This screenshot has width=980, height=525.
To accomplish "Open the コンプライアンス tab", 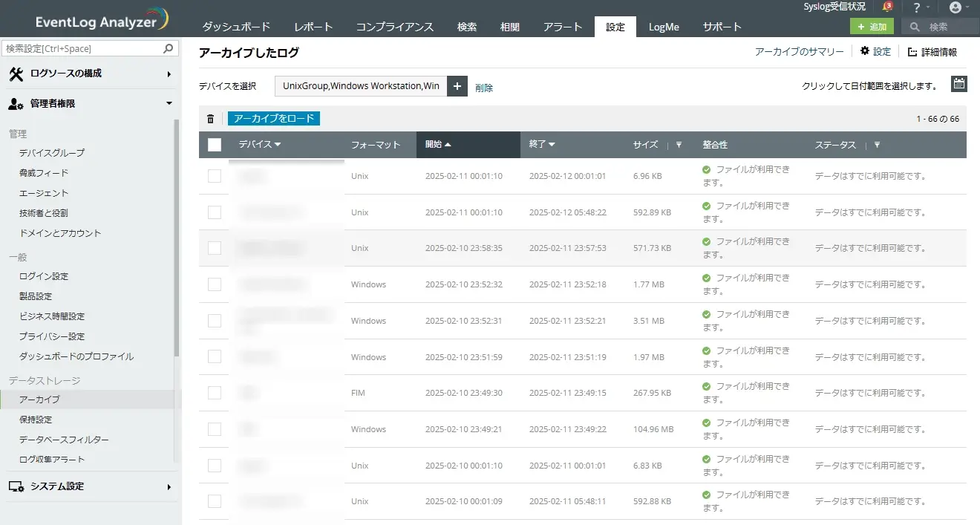I will pyautogui.click(x=394, y=27).
